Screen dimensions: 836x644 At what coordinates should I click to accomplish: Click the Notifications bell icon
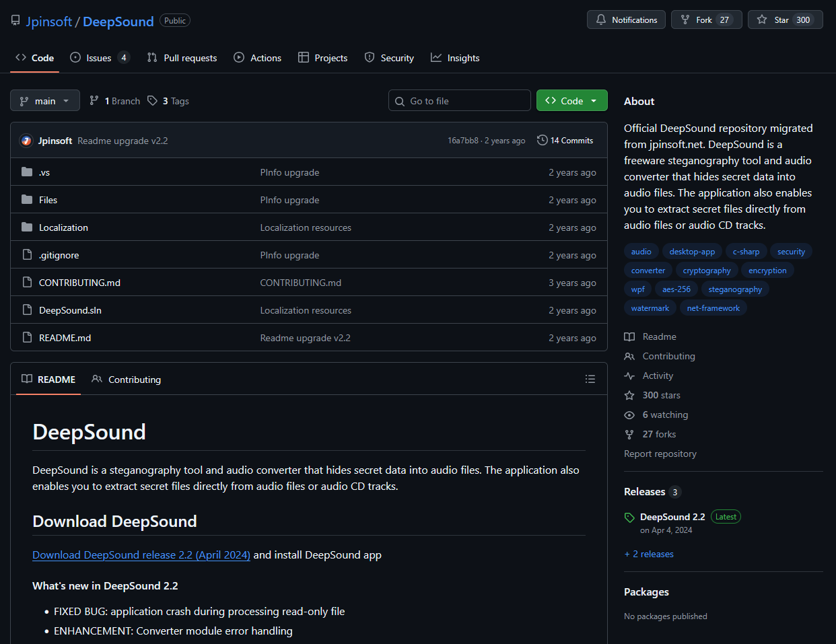[601, 20]
